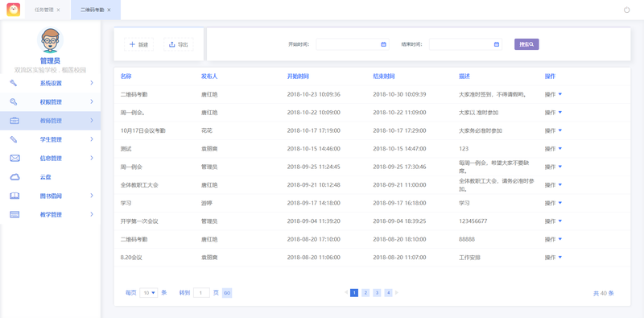Click the key icon beside 权限管理
Screen dimensions: 644x318
(14, 102)
